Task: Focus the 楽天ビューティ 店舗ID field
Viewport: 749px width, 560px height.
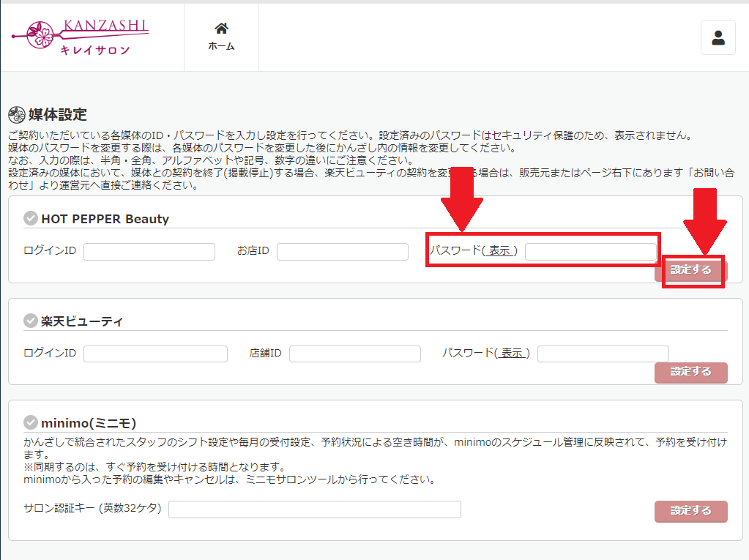Action: (x=354, y=354)
